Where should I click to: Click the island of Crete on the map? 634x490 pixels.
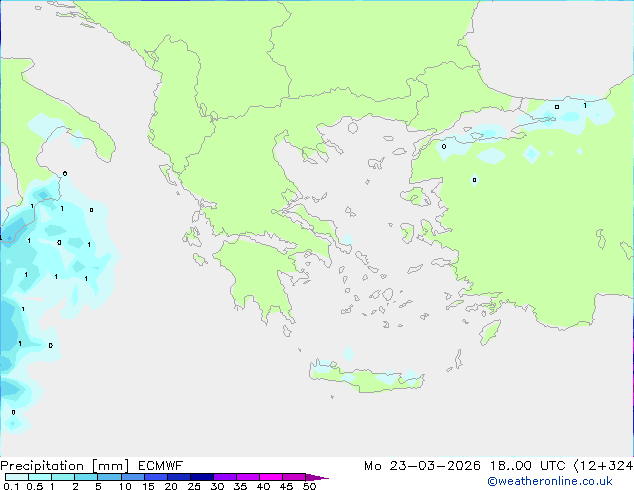366,378
